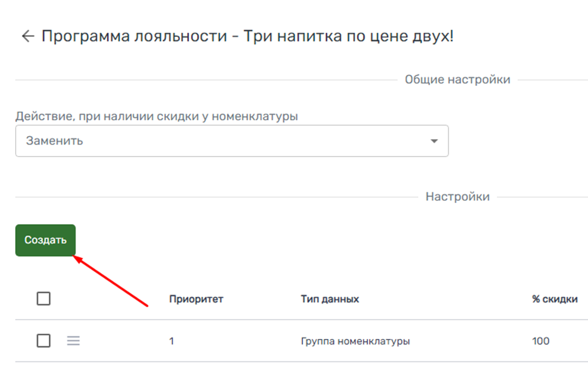Image resolution: width=588 pixels, height=382 pixels.
Task: Open the Заменить action dropdown field
Action: [x=231, y=141]
